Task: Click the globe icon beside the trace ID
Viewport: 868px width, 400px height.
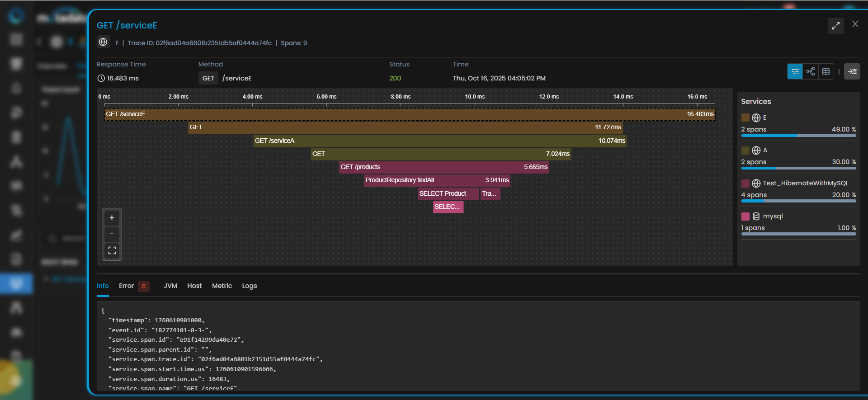Action: pos(103,42)
